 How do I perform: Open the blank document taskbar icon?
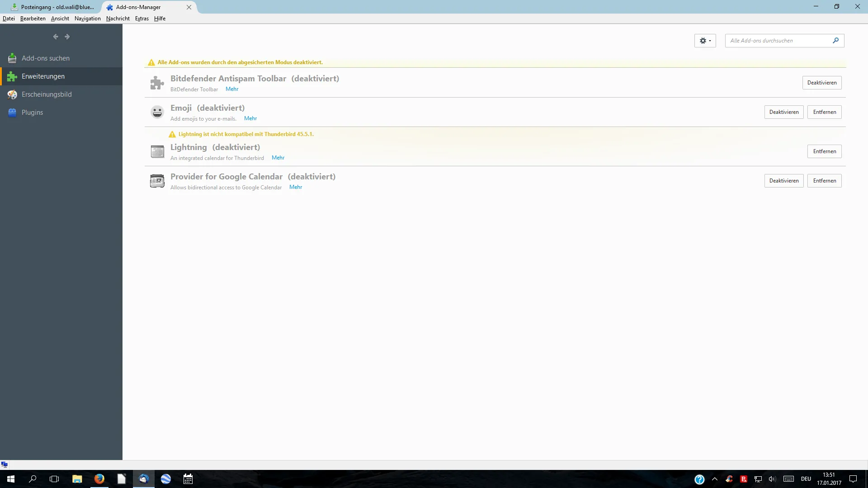click(x=122, y=479)
